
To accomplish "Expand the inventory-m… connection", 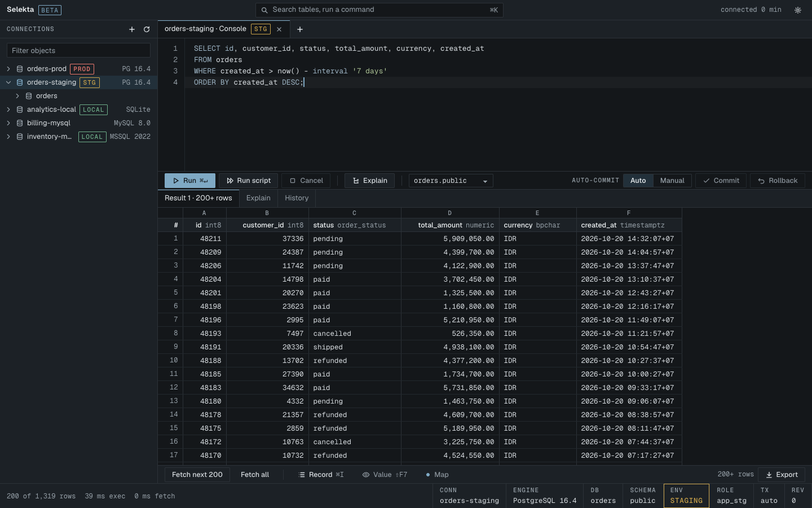I will (8, 137).
